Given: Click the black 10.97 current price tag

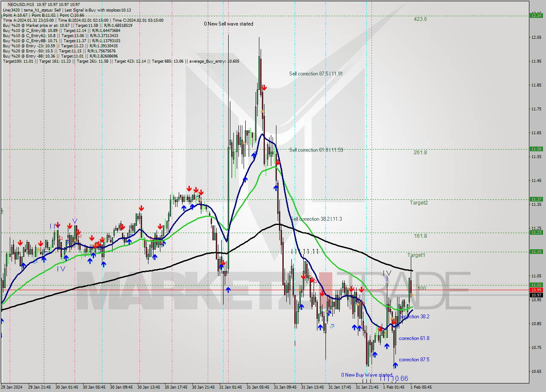Looking at the screenshot, I should [536, 295].
